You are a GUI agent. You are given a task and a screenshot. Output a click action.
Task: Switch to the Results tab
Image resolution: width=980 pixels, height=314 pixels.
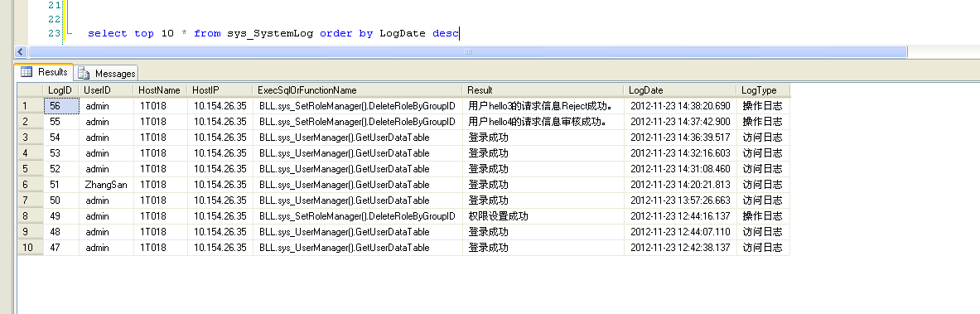point(45,72)
